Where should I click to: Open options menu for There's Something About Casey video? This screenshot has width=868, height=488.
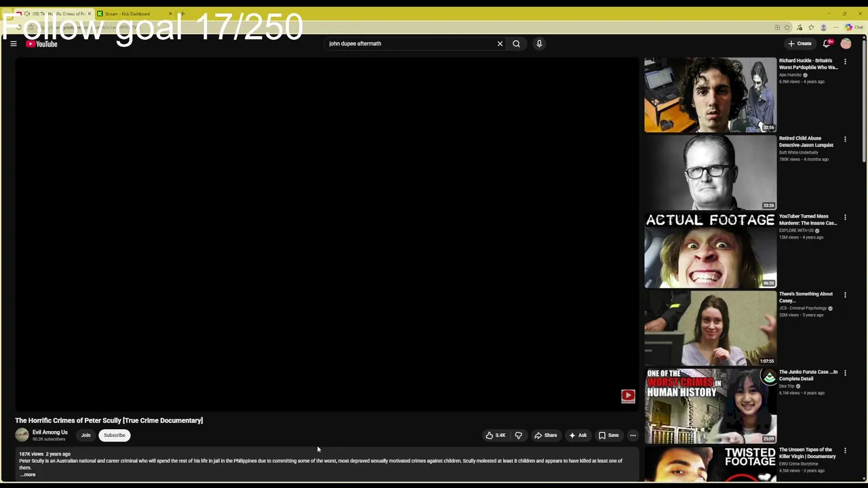pos(845,295)
